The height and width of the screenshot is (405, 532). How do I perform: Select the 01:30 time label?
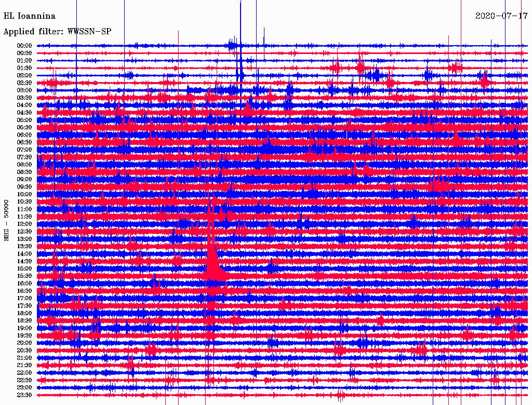point(24,68)
